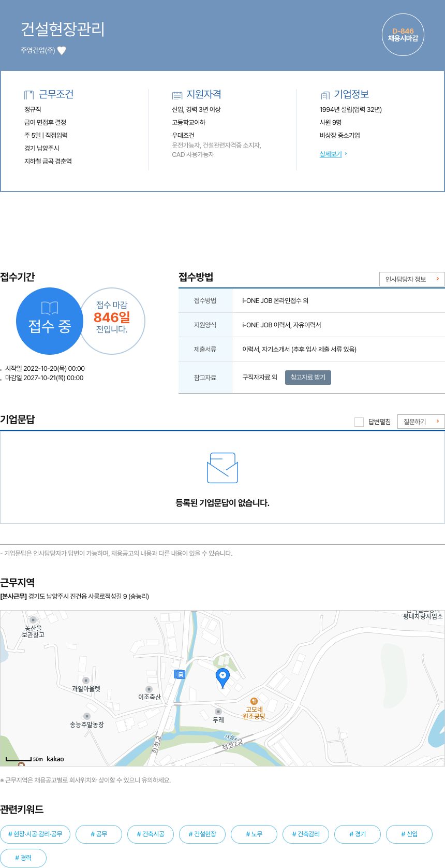Click the 송능주말농장 map marker
This screenshot has height=868, width=445.
tap(87, 716)
